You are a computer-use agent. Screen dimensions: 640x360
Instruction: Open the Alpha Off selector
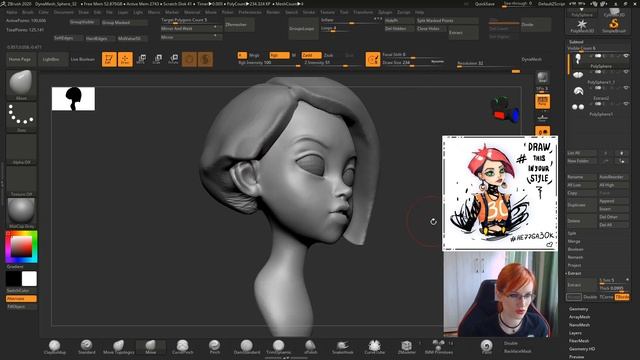pyautogui.click(x=21, y=149)
